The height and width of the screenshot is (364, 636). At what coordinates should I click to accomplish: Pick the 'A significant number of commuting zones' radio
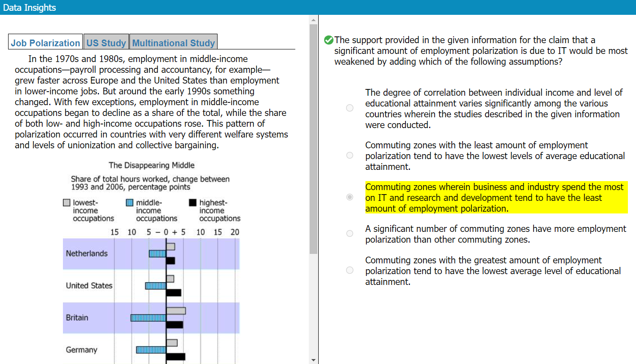[x=350, y=233]
